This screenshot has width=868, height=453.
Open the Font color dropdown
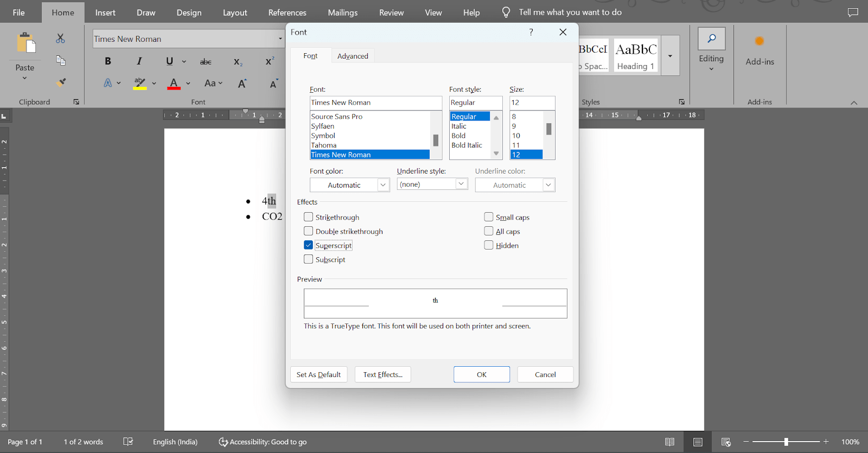(383, 185)
